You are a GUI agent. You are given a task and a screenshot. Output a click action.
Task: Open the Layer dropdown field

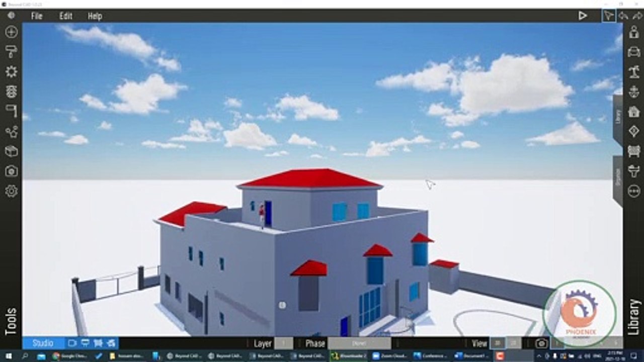284,343
